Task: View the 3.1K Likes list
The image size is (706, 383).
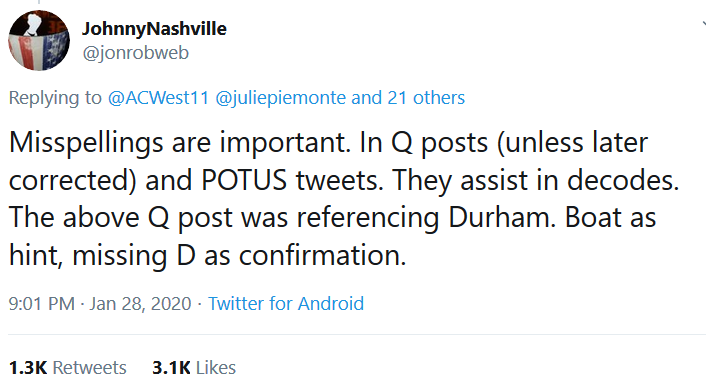Action: (194, 368)
